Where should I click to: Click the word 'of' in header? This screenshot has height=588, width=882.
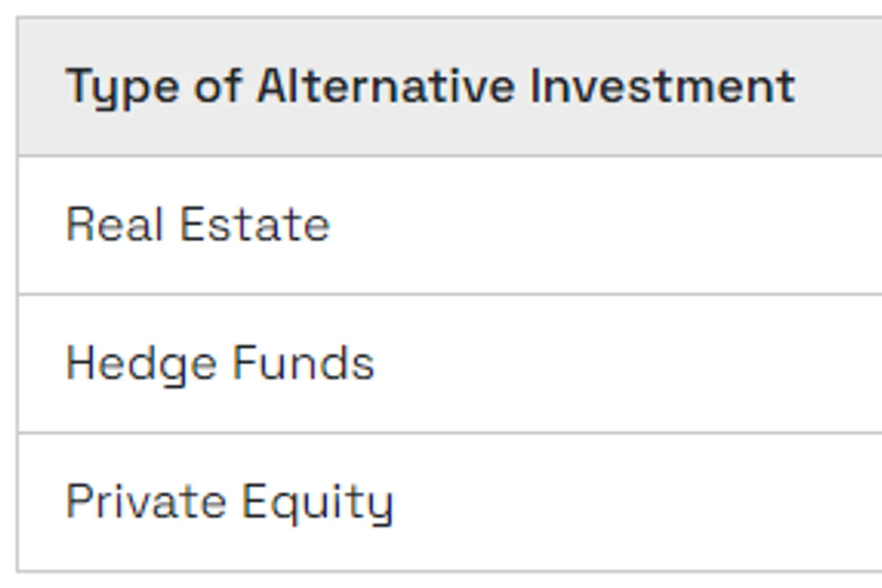pos(218,86)
